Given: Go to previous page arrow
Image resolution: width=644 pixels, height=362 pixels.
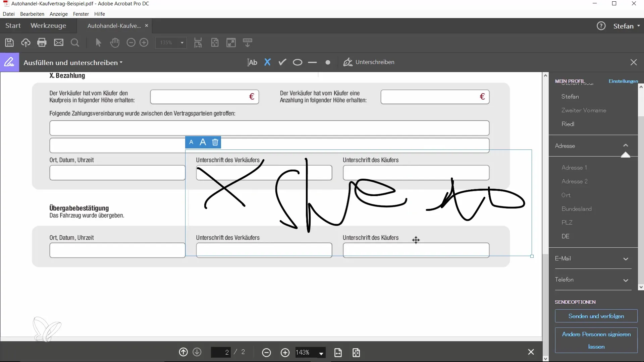Looking at the screenshot, I should 183,352.
